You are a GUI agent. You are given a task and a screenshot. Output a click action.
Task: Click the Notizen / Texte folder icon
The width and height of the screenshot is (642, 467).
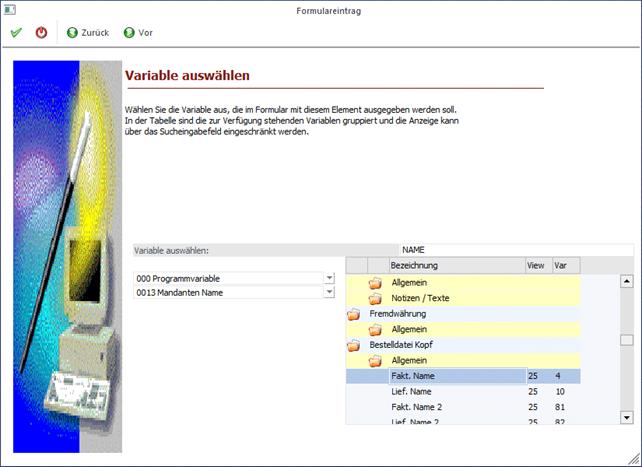(x=375, y=298)
